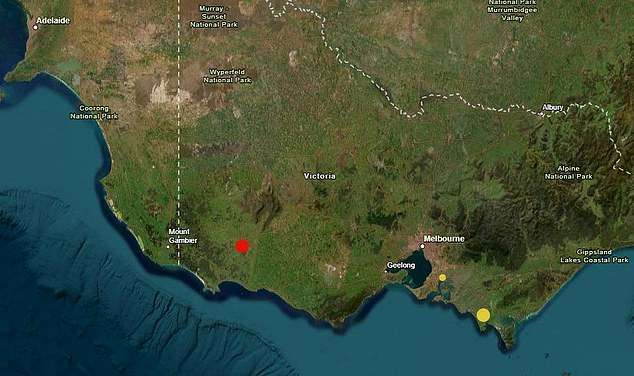The width and height of the screenshot is (634, 376).
Task: Click the Gippsland Lakes Coastal Park label
Action: [x=594, y=256]
